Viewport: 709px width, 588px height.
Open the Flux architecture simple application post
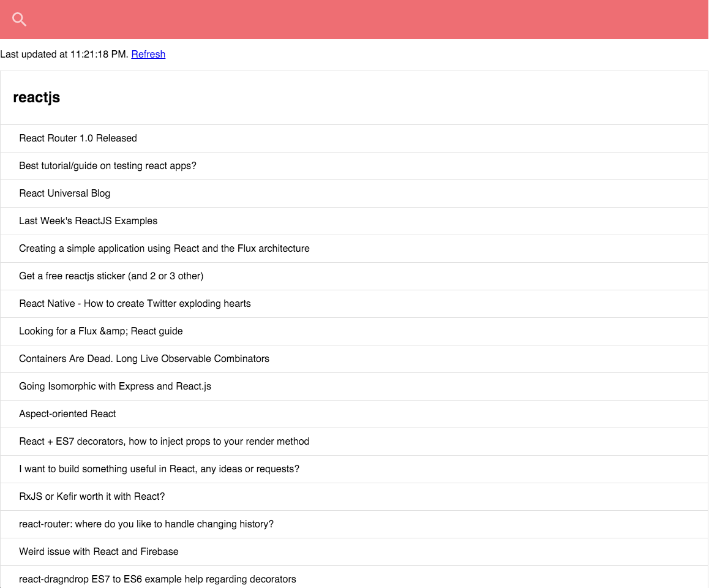pyautogui.click(x=354, y=249)
